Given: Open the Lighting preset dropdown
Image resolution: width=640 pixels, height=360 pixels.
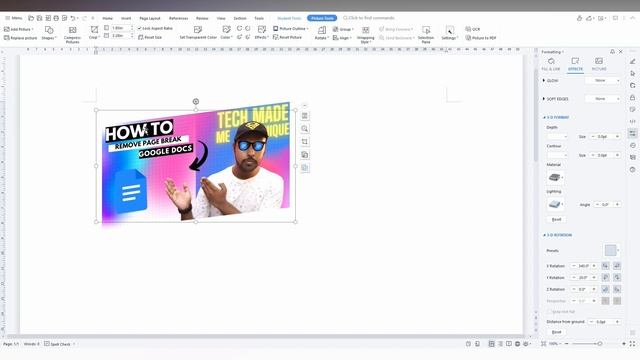Looking at the screenshot, I should 556,204.
